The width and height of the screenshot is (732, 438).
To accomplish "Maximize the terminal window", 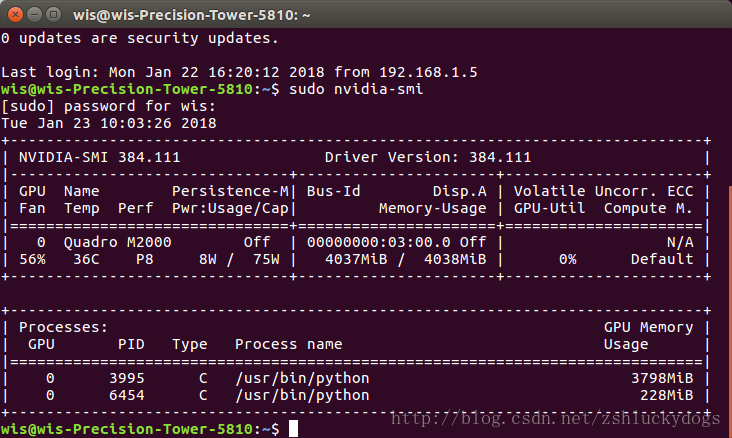I will [54, 15].
